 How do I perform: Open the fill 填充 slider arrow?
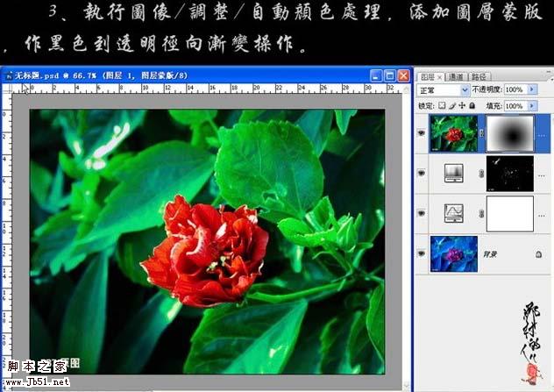click(532, 106)
